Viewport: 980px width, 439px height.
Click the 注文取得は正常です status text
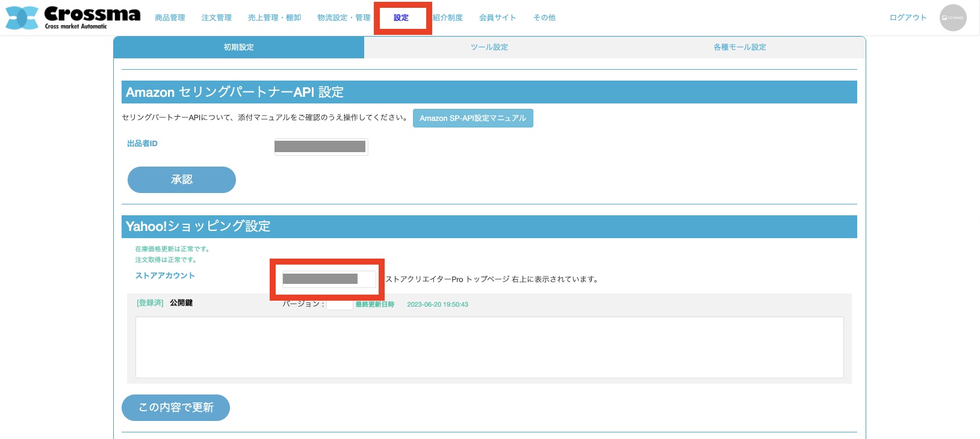[x=166, y=260]
